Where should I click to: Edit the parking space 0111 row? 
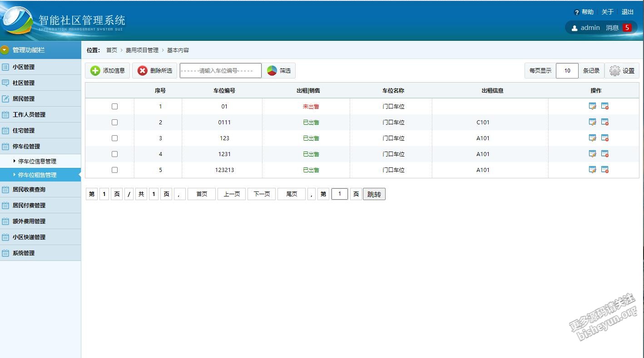tap(592, 122)
